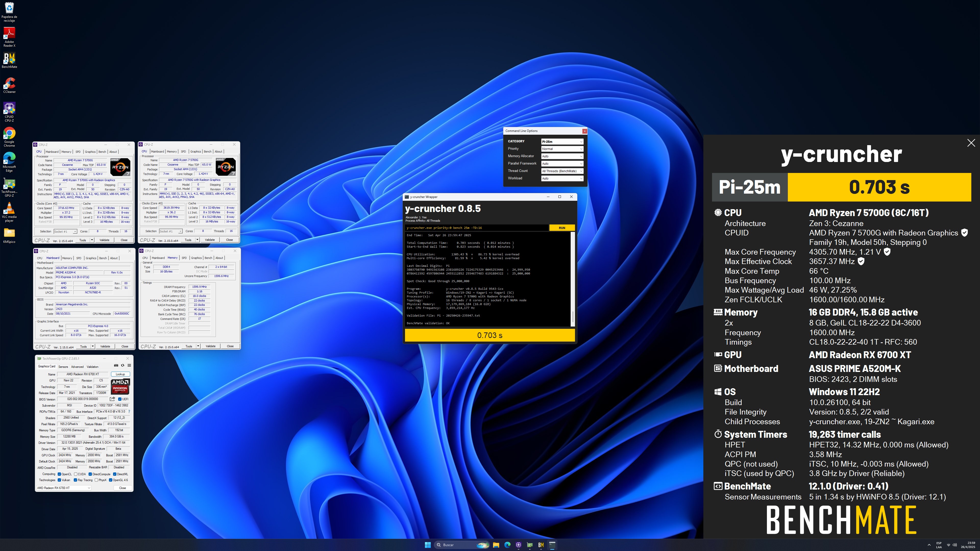980x551 pixels.
Task: Click Close in the CPU-Z Memory window
Action: coord(230,346)
